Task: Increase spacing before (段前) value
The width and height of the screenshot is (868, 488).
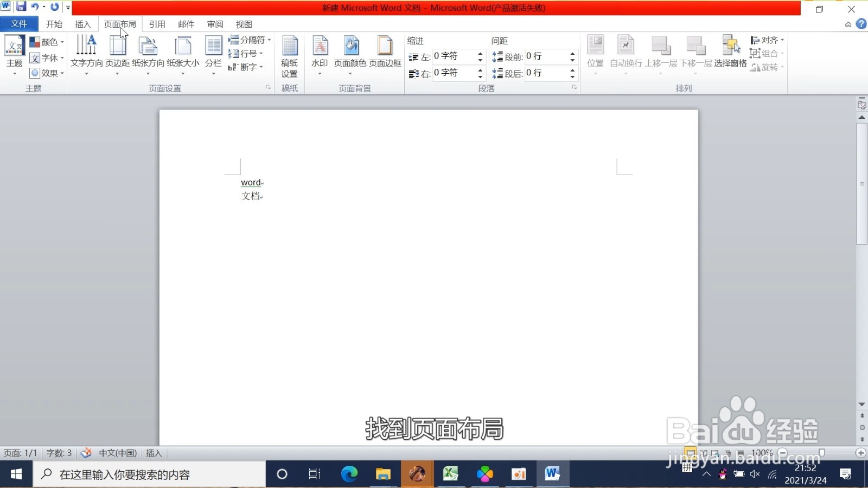Action: click(x=572, y=53)
